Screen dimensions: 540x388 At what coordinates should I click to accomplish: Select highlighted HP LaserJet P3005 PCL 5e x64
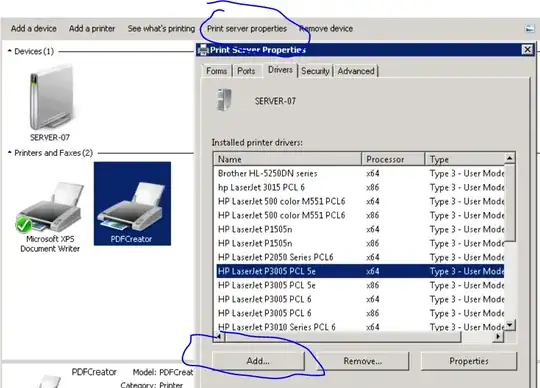click(x=360, y=271)
